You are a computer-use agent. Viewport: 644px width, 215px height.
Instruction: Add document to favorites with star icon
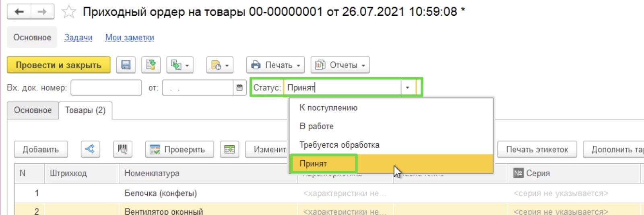click(69, 12)
